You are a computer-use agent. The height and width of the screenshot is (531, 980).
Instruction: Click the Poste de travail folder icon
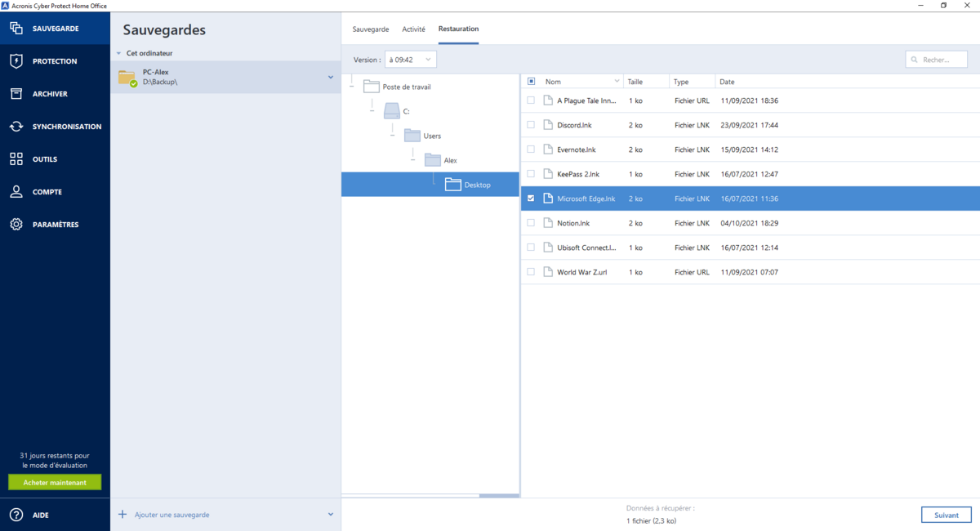click(x=371, y=87)
